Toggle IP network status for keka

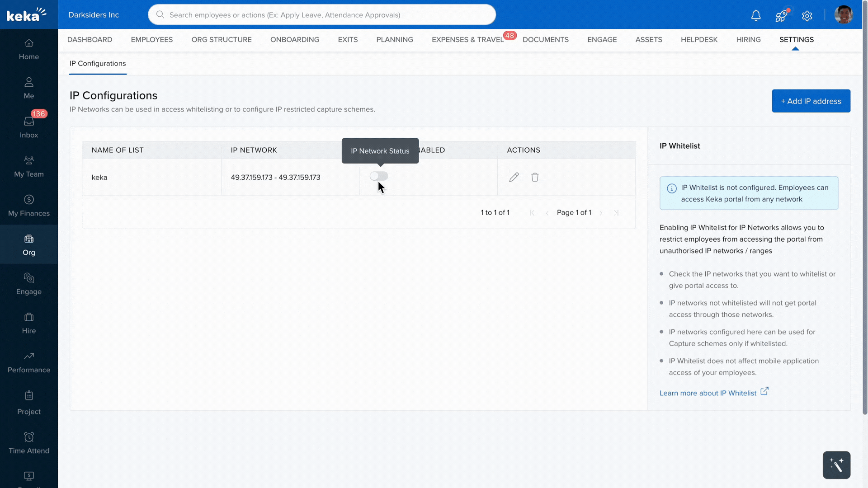tap(379, 176)
